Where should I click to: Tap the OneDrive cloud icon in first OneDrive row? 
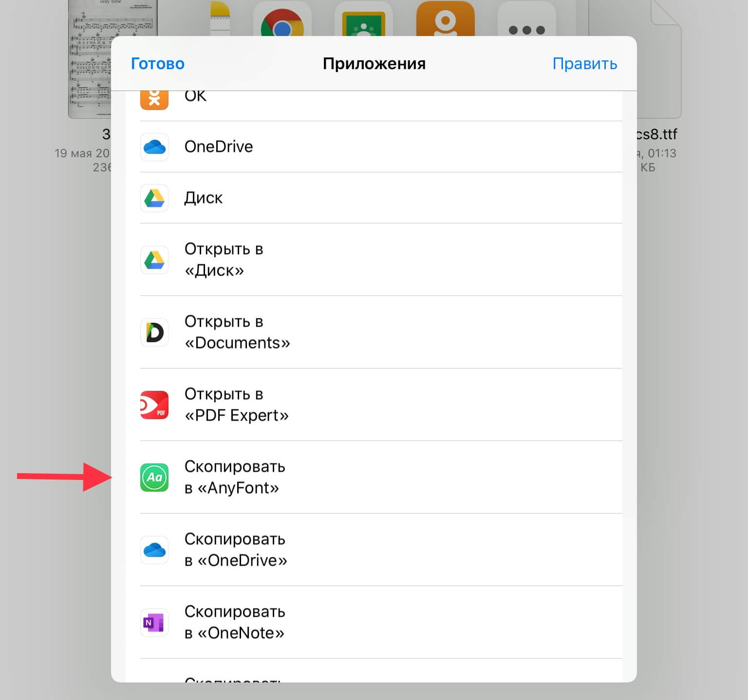point(154,147)
